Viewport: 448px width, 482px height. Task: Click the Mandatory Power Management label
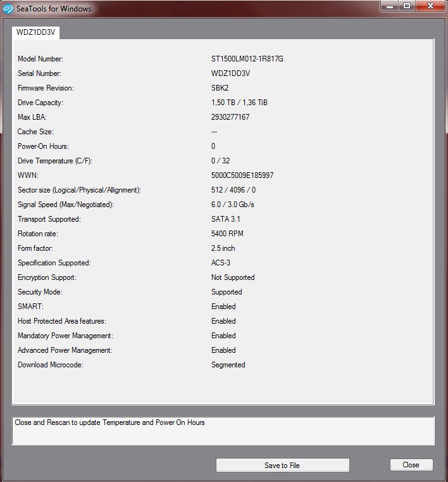point(65,336)
